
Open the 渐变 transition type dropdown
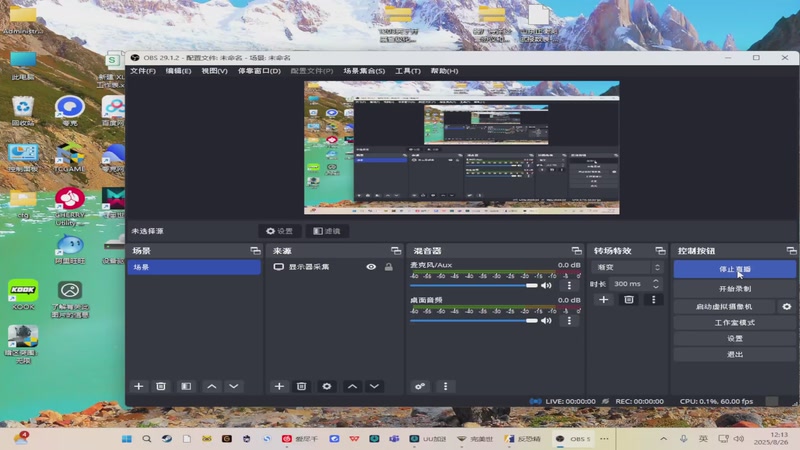[x=627, y=267]
